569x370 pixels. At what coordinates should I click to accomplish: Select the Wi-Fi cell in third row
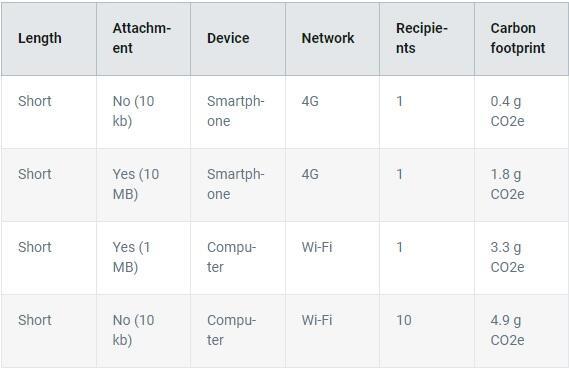[x=332, y=258]
